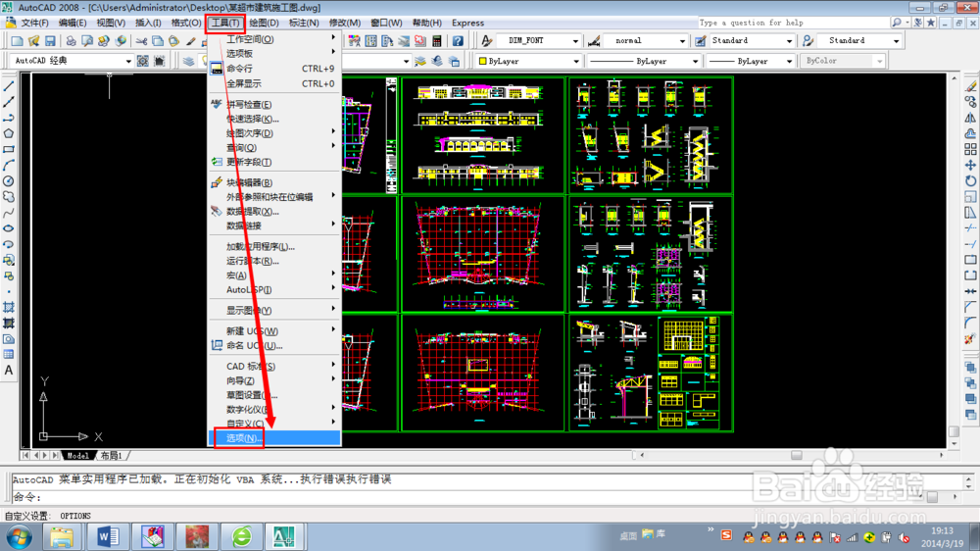Click the Windows Start button
980x551 pixels.
pyautogui.click(x=20, y=536)
